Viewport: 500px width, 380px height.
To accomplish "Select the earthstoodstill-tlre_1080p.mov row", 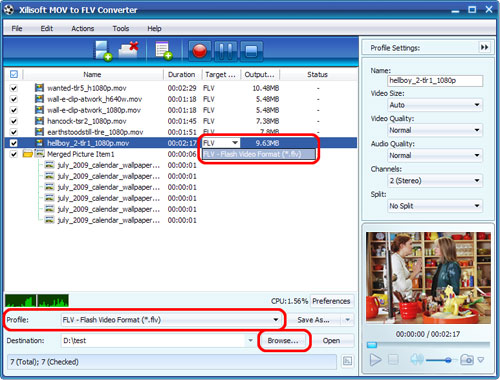I will pyautogui.click(x=180, y=132).
